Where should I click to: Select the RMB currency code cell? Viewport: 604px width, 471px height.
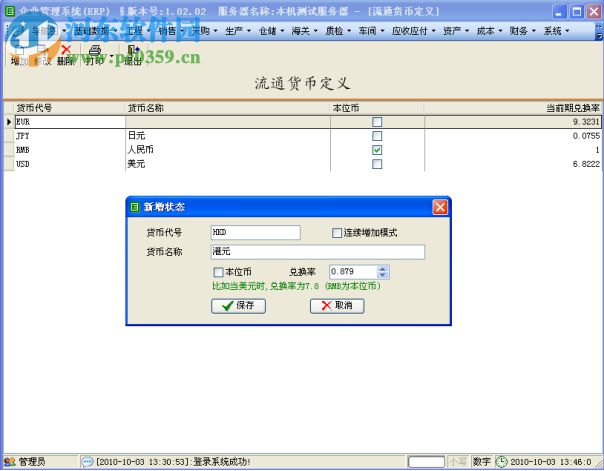pyautogui.click(x=70, y=150)
